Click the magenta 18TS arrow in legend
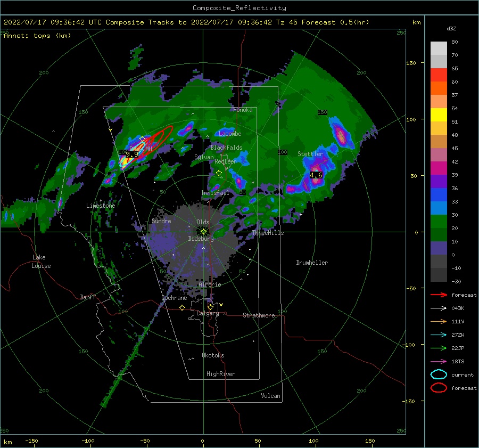Screen dimensions: 479x448 coord(439,362)
